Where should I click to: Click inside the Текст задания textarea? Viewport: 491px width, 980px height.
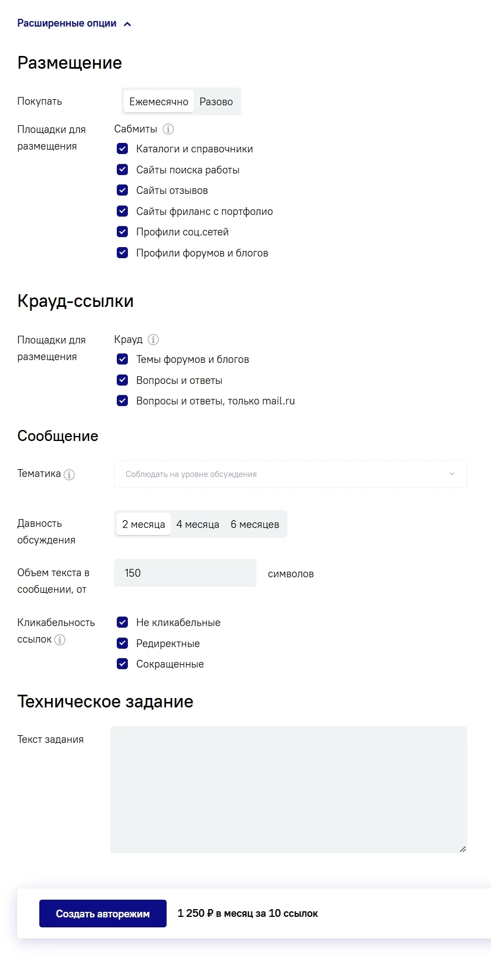coord(288,789)
